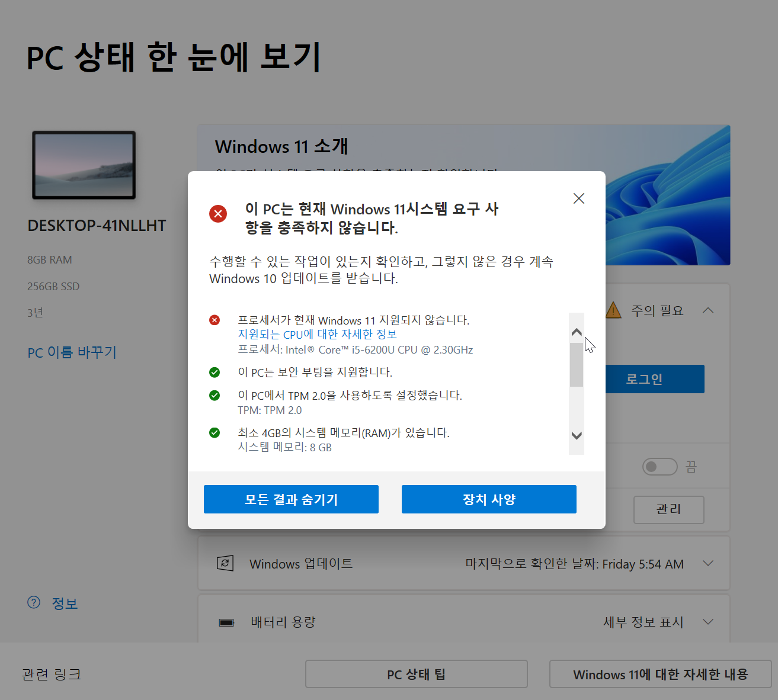Viewport: 778px width, 700px height.
Task: Click the question mark icon beside 정보
Action: [x=34, y=602]
